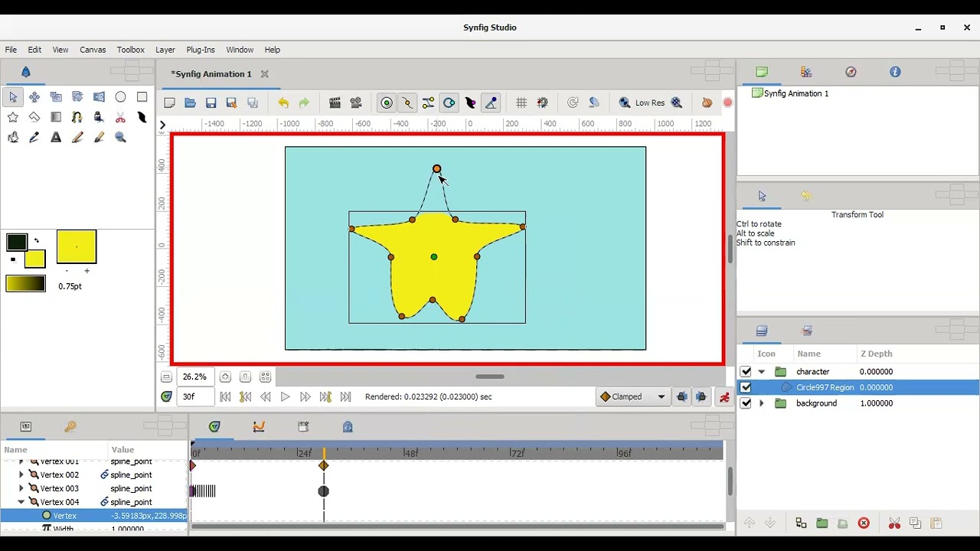This screenshot has width=980, height=551.
Task: Switch to Synfig Animation 1 tab
Action: coord(211,74)
